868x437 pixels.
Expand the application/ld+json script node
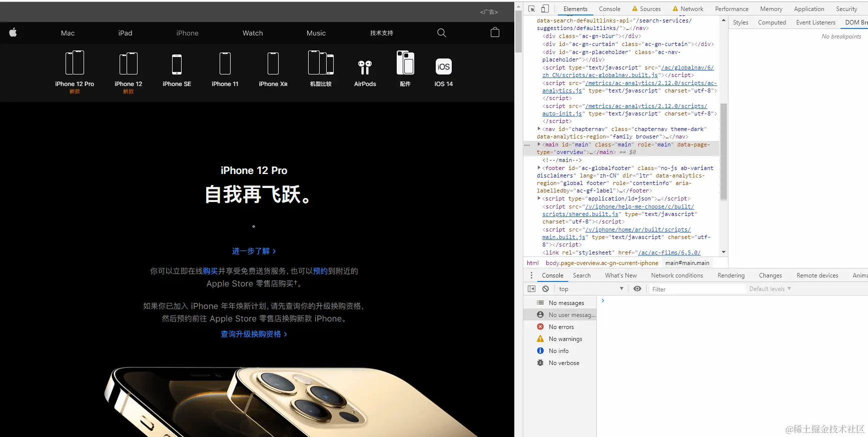point(539,198)
